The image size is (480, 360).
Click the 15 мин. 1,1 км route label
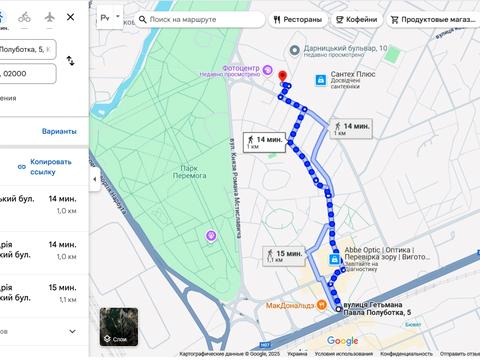click(284, 256)
